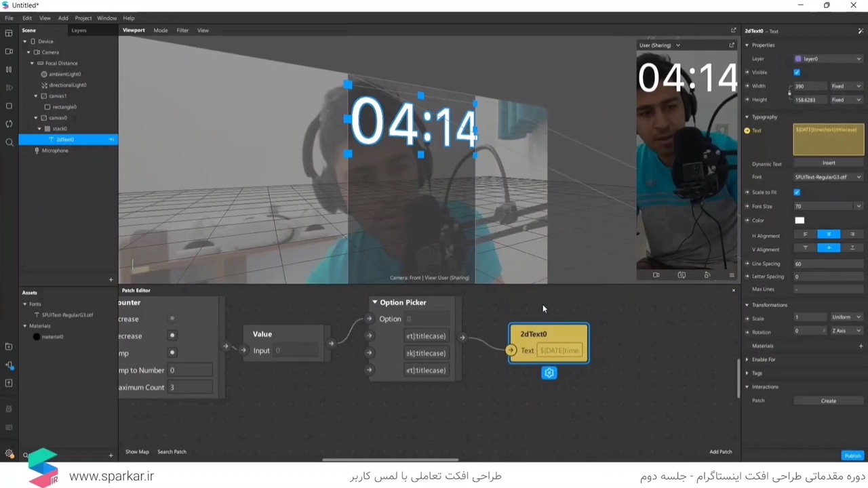Click the restart loop icon in left toolbar
Image resolution: width=868 pixels, height=488 pixels.
(x=9, y=124)
